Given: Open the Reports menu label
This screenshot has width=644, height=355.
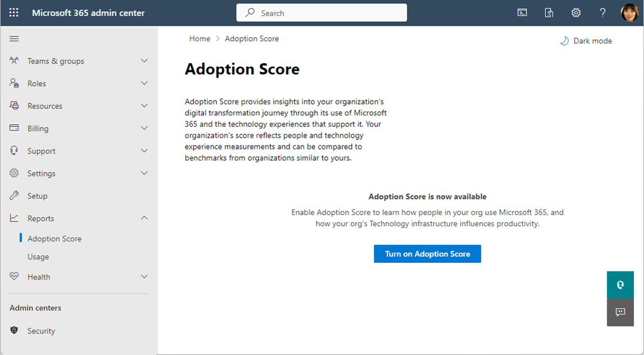Looking at the screenshot, I should pos(40,219).
